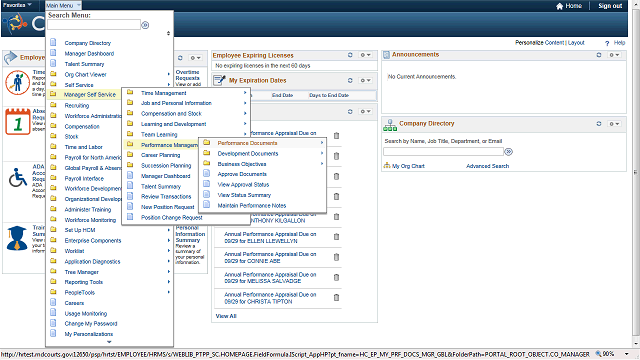The height and width of the screenshot is (360, 640).
Task: Click the My Org Chart icon
Action: (x=387, y=165)
